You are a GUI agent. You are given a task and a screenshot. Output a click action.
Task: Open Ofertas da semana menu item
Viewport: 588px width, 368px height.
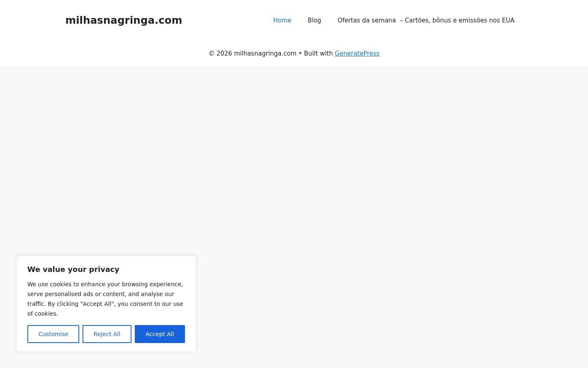click(426, 20)
